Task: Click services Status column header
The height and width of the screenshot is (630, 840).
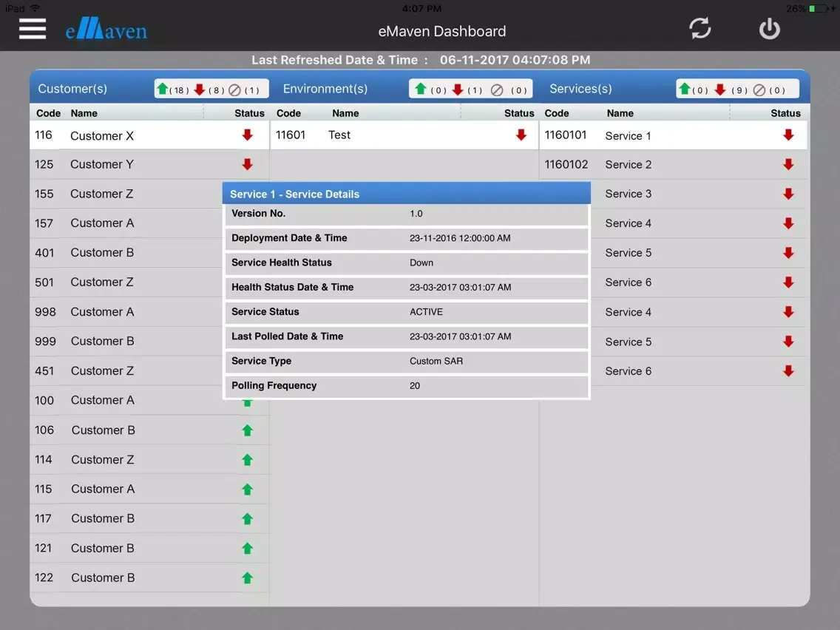Action: [785, 113]
